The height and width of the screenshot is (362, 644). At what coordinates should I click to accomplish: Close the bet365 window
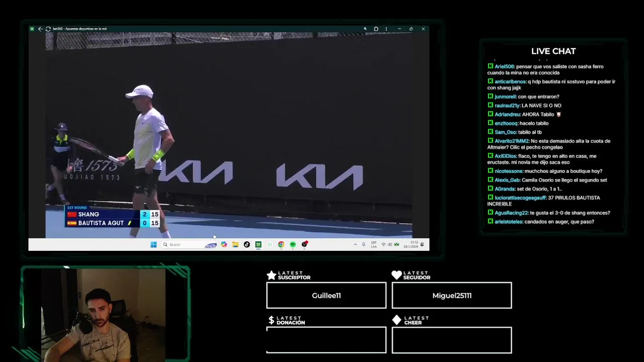tap(423, 29)
